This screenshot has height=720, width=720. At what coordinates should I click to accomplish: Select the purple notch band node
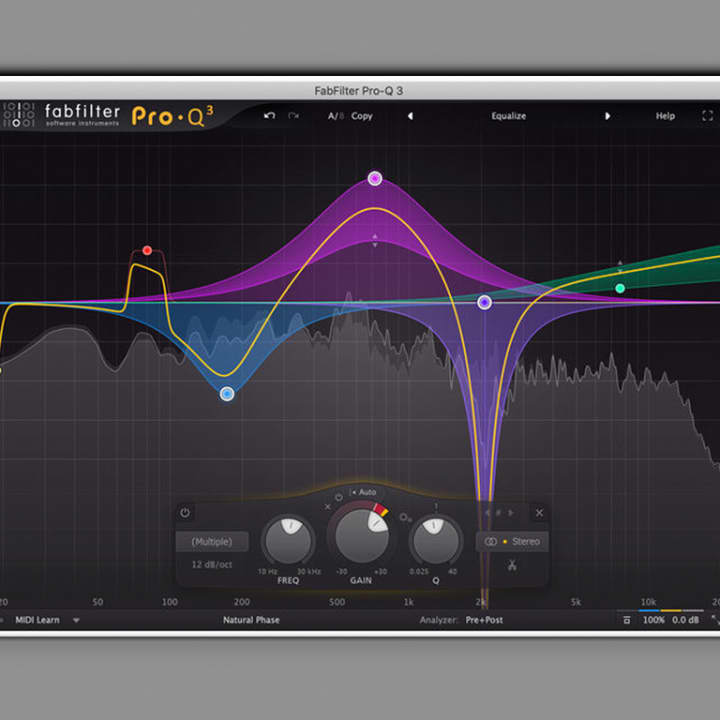484,302
